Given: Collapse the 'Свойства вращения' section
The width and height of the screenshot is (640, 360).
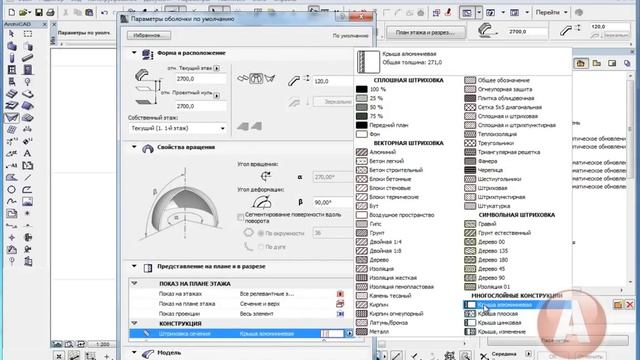Looking at the screenshot, I should pyautogui.click(x=134, y=147).
